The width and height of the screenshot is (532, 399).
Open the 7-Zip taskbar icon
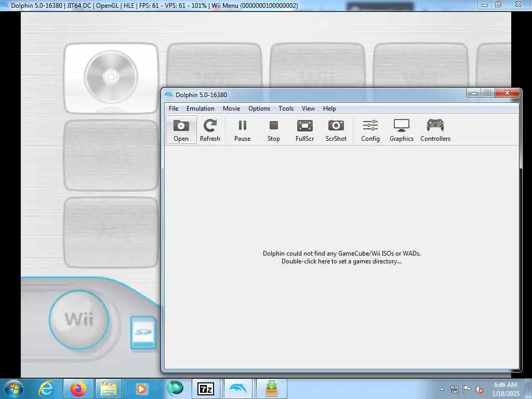coord(206,389)
